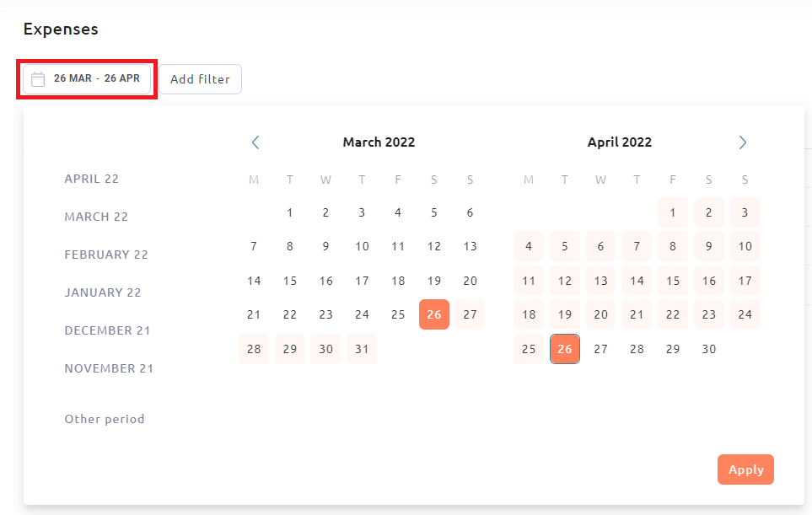Screen dimensions: 812x515
Task: Select highlighted April 26 end date
Action: coord(564,349)
